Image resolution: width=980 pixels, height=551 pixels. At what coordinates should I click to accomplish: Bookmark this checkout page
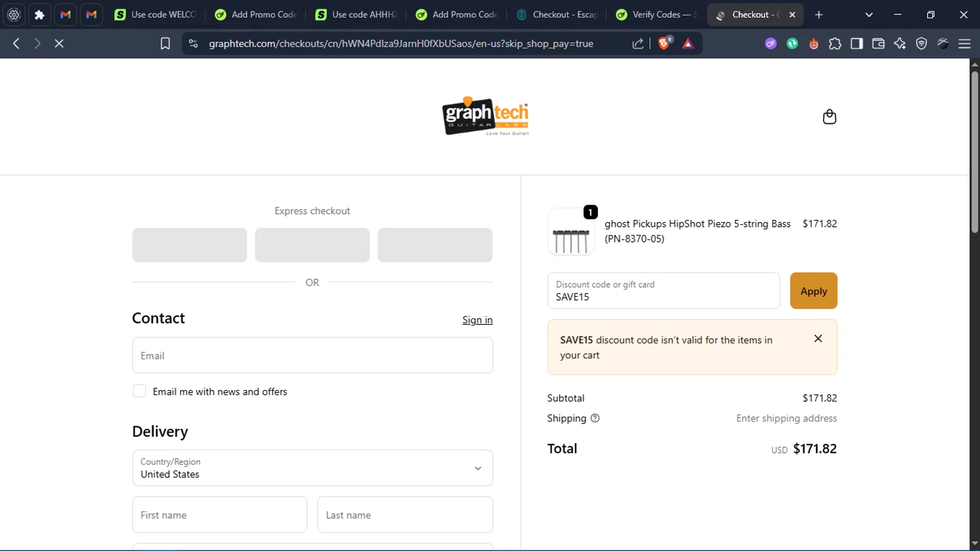165,43
